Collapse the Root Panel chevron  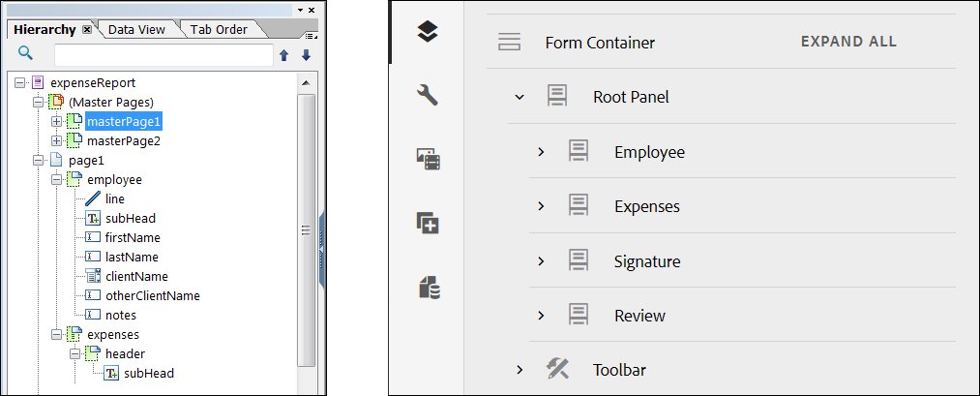(x=519, y=97)
